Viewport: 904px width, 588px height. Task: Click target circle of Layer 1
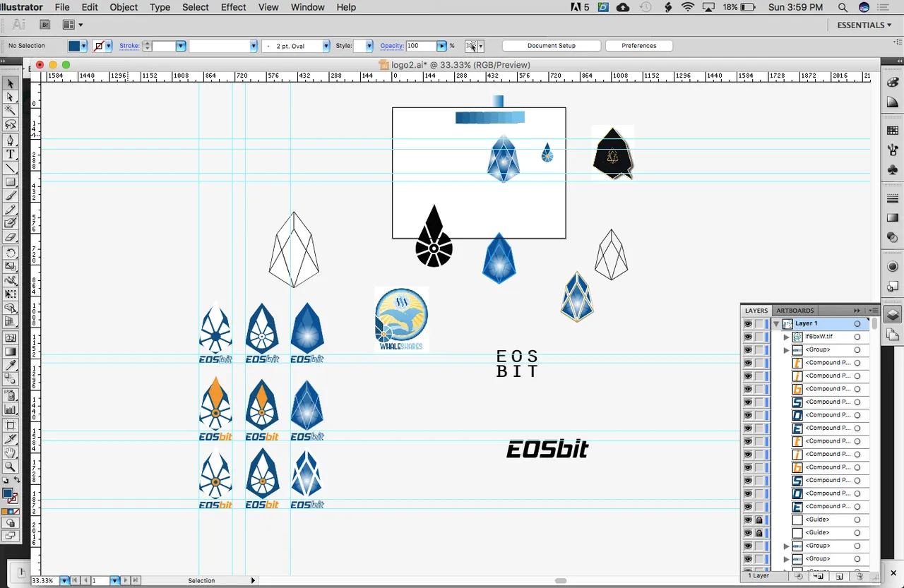857,324
